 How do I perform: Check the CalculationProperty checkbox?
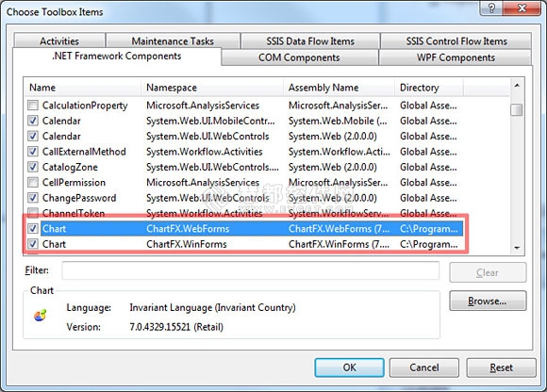click(x=33, y=106)
